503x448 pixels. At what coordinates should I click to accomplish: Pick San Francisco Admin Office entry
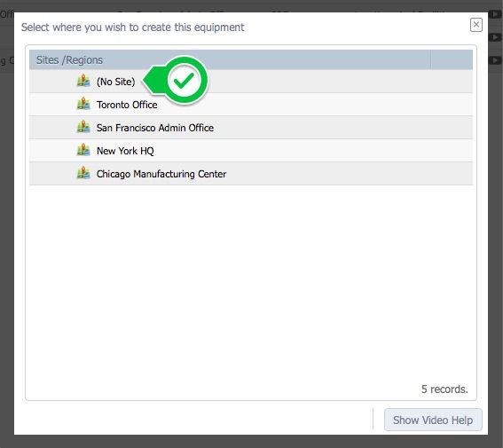point(155,128)
